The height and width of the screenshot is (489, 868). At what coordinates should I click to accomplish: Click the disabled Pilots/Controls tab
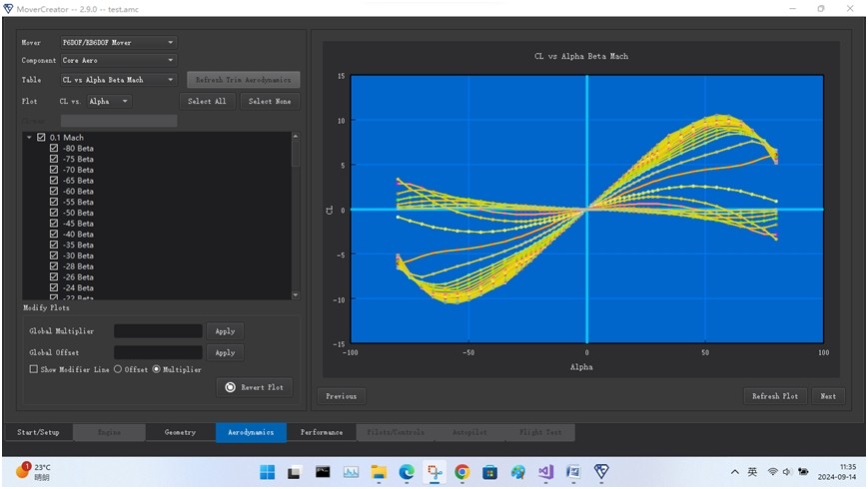pos(396,432)
